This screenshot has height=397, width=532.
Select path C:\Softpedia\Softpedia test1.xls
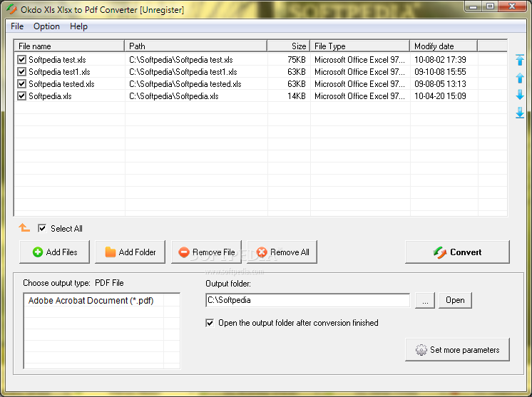183,72
